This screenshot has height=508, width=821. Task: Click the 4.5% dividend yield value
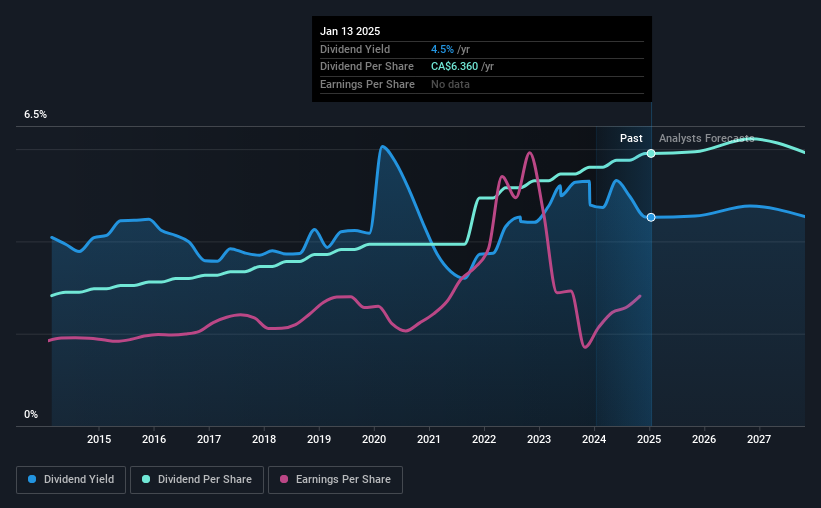442,49
